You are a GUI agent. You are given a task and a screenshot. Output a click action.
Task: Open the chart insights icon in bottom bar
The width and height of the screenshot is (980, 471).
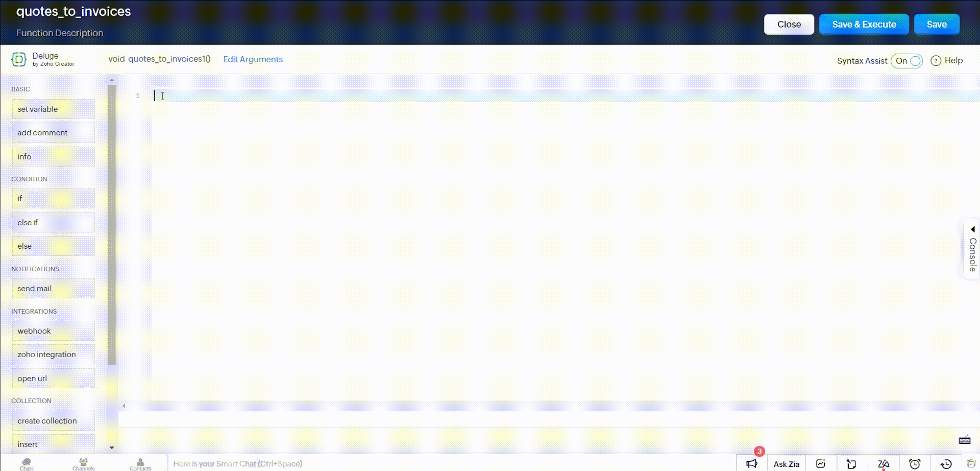pyautogui.click(x=820, y=463)
